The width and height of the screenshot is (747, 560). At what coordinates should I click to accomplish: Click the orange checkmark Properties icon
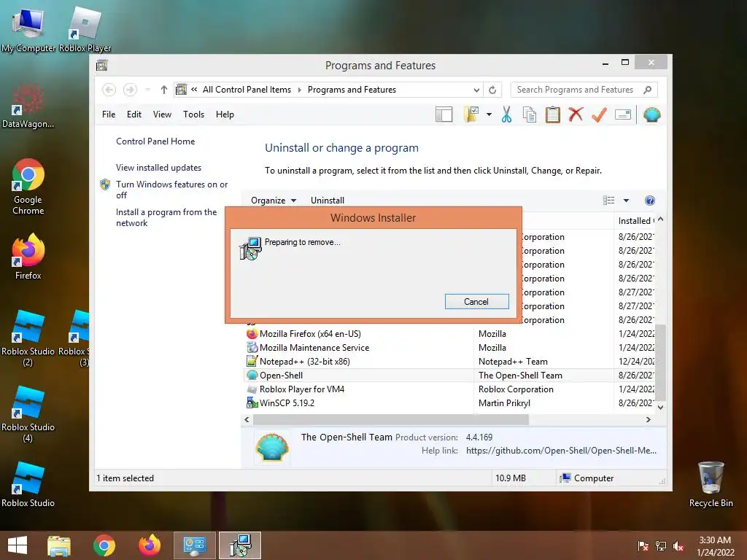click(599, 114)
